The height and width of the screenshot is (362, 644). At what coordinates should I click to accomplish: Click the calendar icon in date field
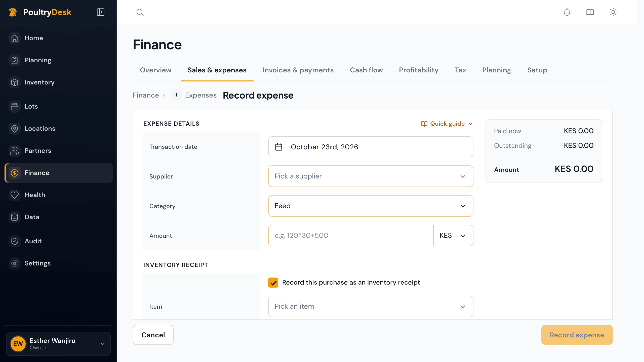click(279, 147)
